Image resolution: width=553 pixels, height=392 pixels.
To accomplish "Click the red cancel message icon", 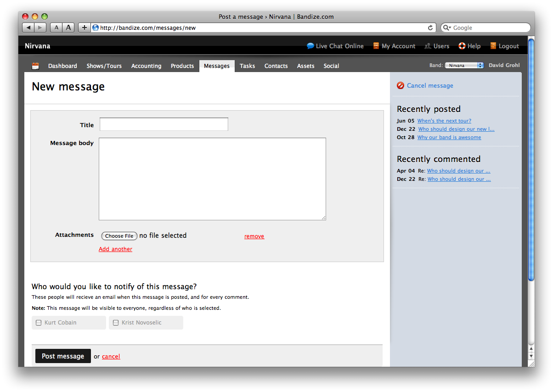I will pos(401,85).
